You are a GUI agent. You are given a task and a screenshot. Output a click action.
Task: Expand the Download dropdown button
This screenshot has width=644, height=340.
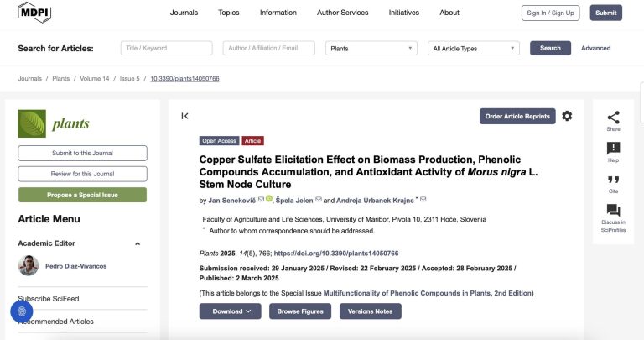tap(231, 311)
